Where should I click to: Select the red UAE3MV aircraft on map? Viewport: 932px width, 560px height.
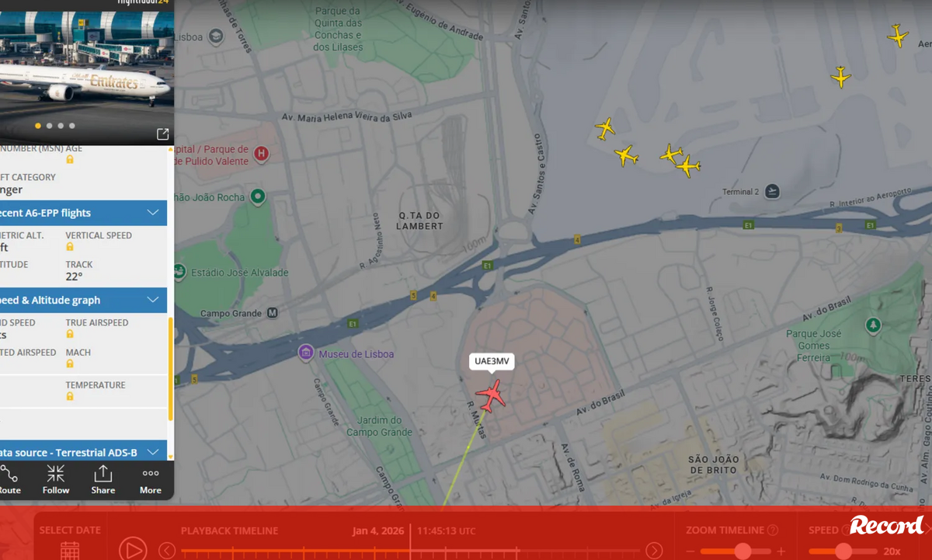[x=491, y=396]
